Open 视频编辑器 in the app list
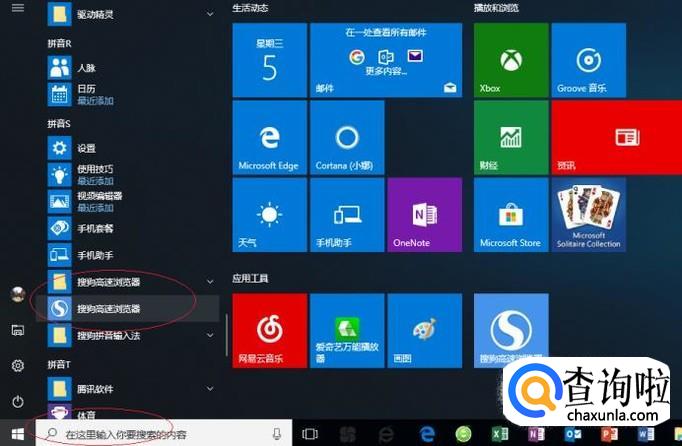The image size is (682, 446). 133,201
